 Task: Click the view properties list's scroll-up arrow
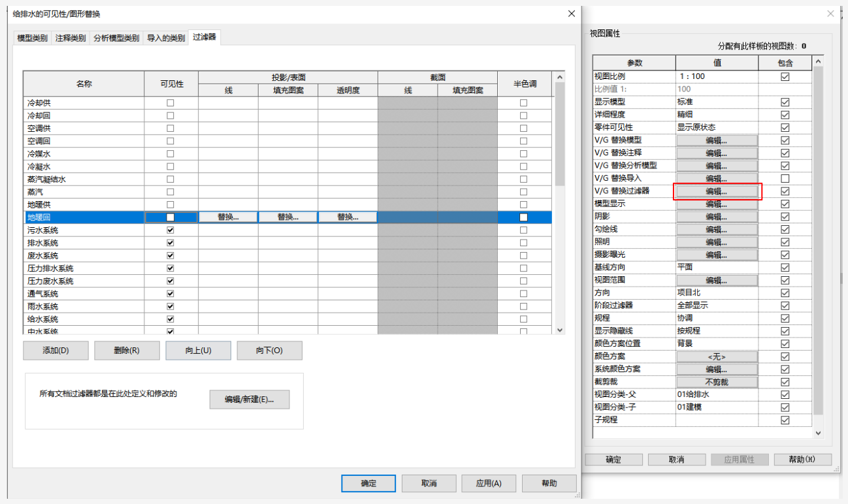pos(819,63)
